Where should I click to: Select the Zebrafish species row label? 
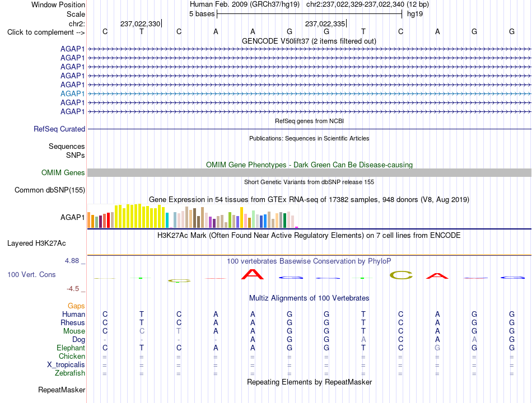click(x=70, y=373)
